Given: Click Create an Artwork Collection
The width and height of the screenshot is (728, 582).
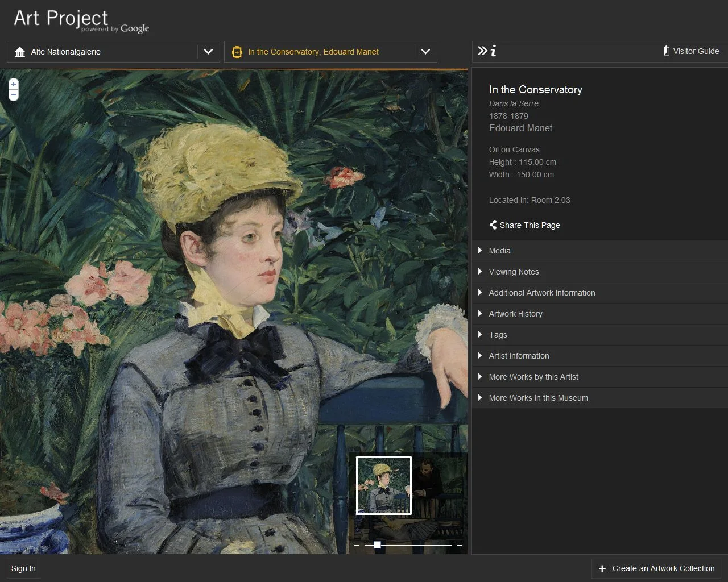Looking at the screenshot, I should pyautogui.click(x=663, y=568).
